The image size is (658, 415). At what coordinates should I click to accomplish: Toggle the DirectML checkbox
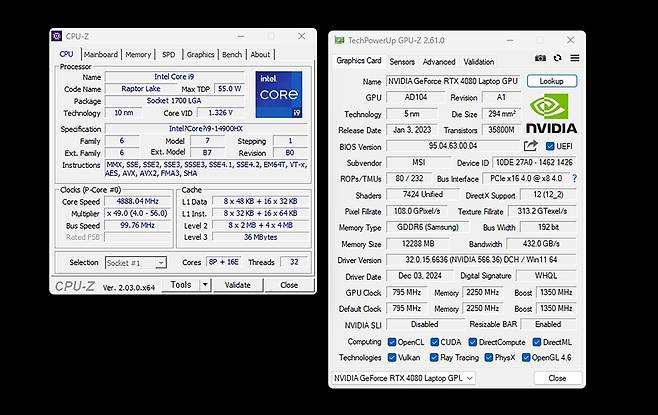tap(537, 342)
